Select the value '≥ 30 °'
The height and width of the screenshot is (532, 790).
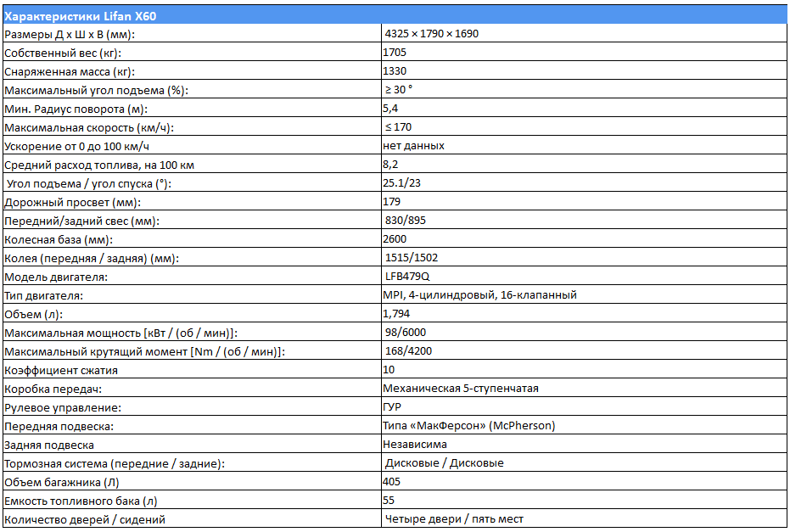click(x=399, y=90)
